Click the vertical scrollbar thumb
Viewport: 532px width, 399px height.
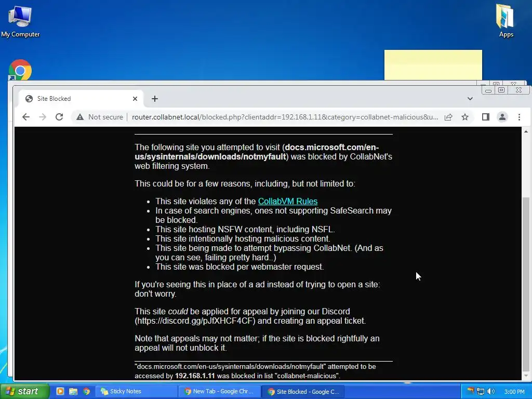(526, 284)
